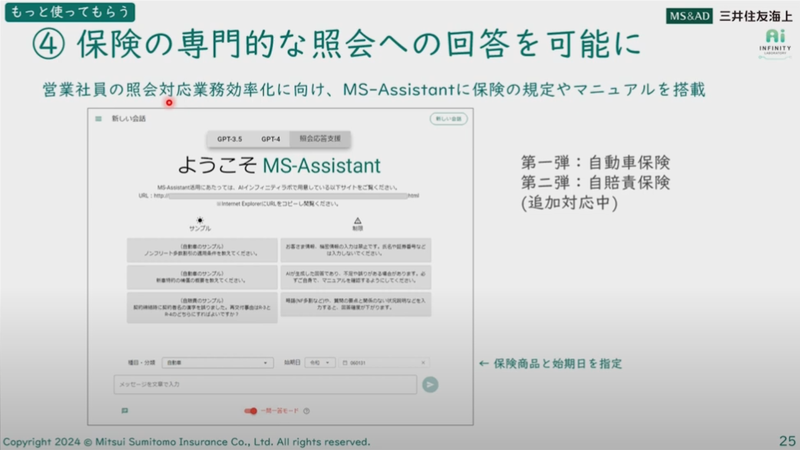800x450 pixels.
Task: Toggle the 一問一答モード switch
Action: (x=251, y=411)
